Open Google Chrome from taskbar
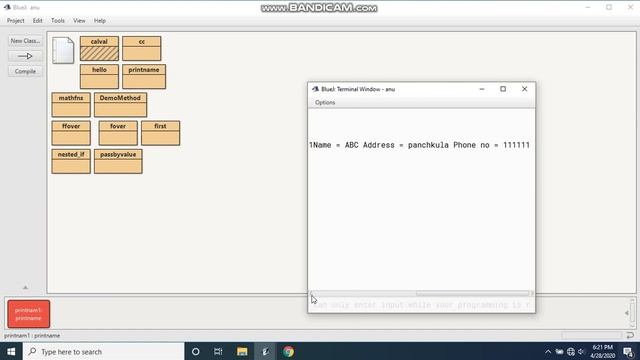Viewport: 640px width, 360px height. pos(289,351)
